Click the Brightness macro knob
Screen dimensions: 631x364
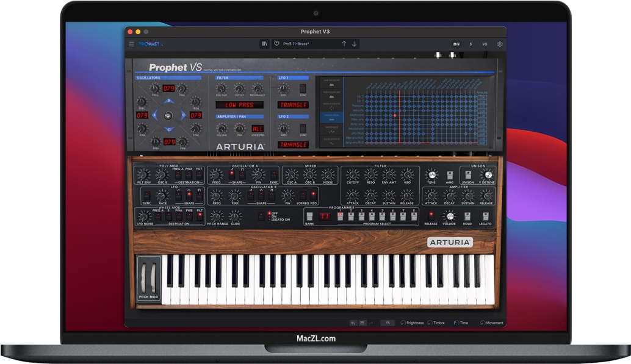pos(403,323)
